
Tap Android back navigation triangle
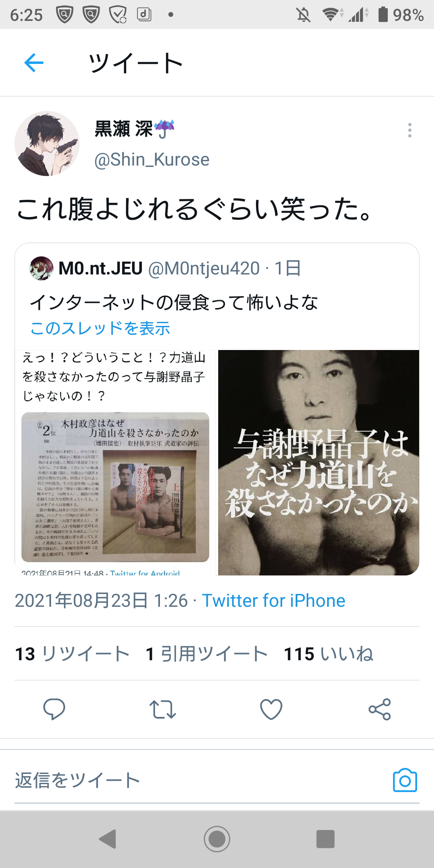click(108, 839)
